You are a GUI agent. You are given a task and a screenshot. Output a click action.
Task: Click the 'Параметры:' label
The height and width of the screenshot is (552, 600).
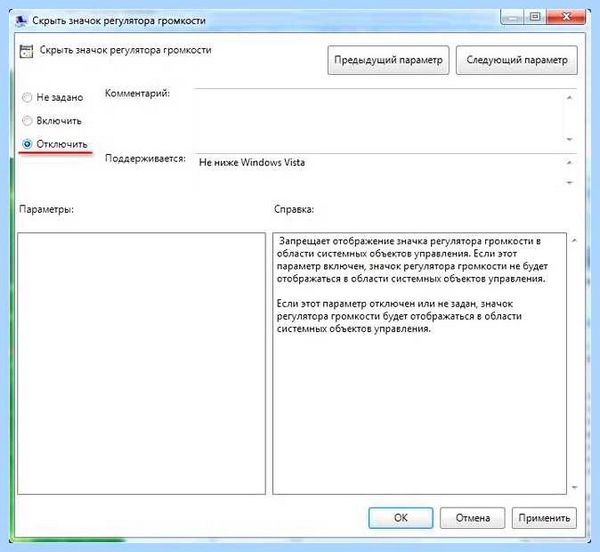point(46,210)
